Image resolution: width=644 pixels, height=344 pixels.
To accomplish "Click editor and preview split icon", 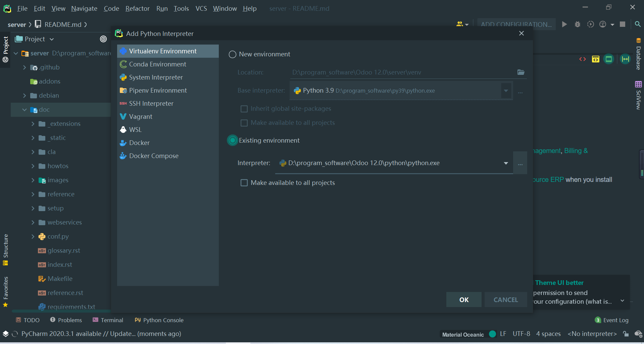I will [596, 59].
